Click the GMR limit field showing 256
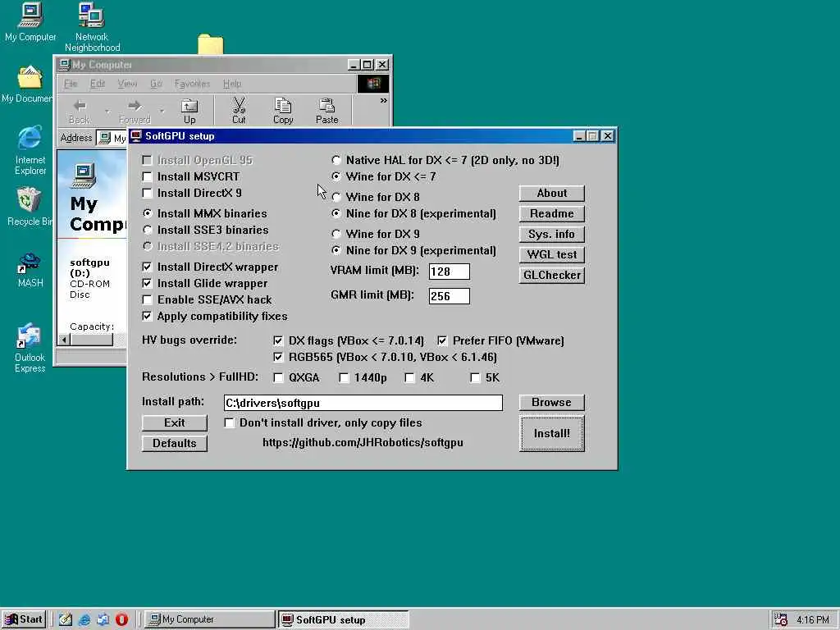This screenshot has width=840, height=630. (449, 296)
